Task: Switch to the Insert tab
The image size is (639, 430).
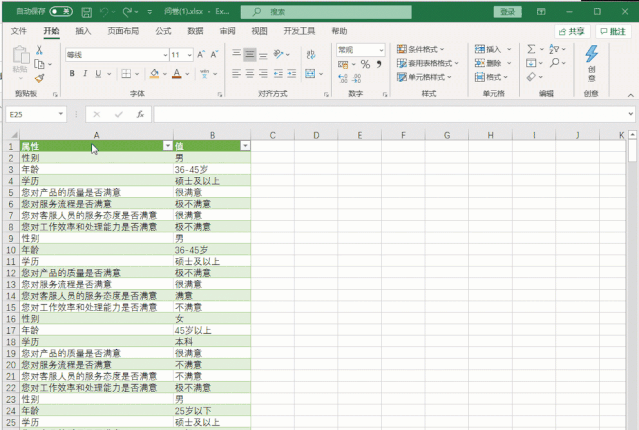Action: [83, 31]
